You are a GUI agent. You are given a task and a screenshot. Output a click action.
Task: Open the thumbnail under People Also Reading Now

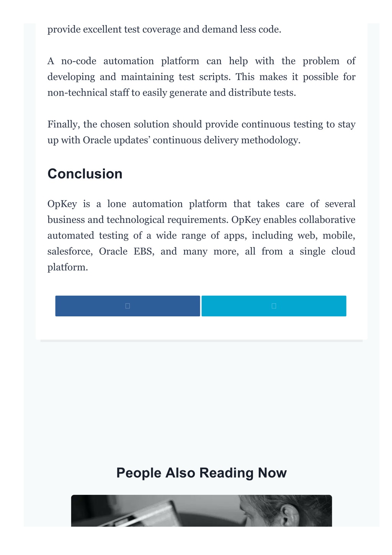coord(201,511)
